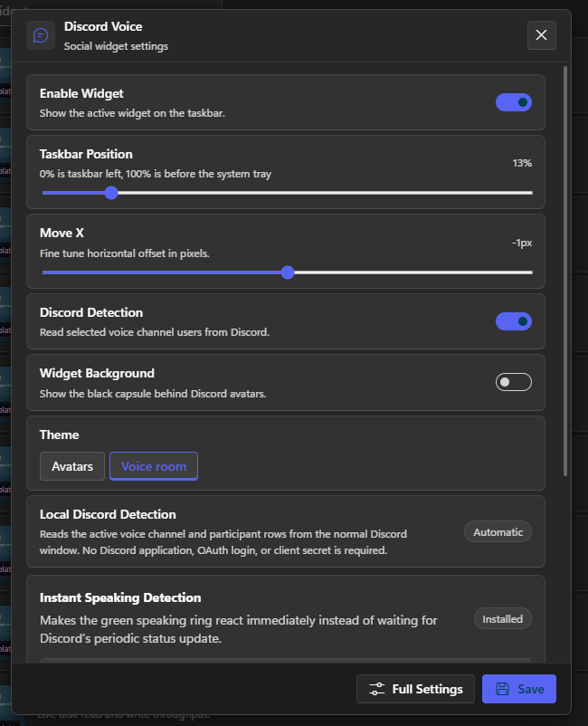Viewport: 588px width, 726px height.
Task: Click the Social widget settings subtitle
Action: click(x=116, y=46)
